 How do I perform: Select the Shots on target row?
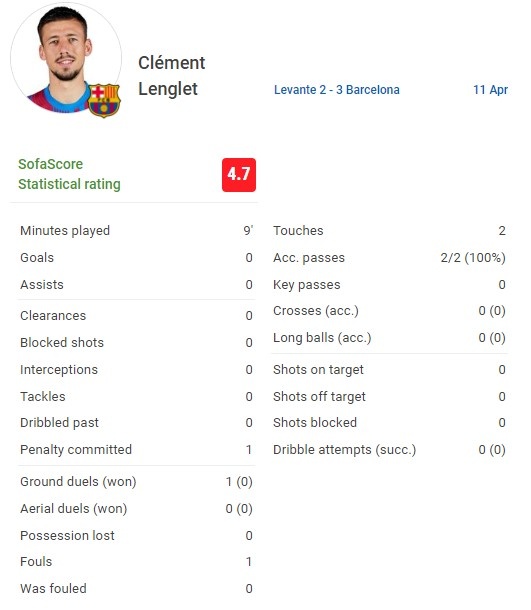[389, 370]
